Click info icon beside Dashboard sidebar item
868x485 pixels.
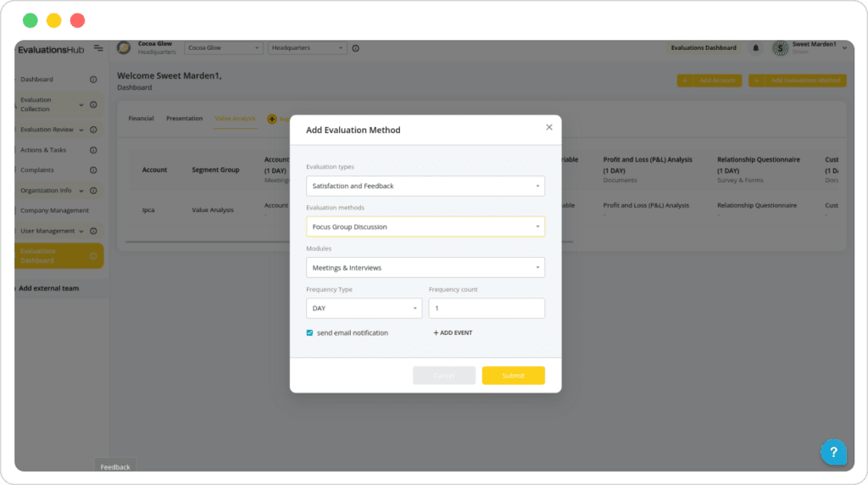(x=93, y=80)
